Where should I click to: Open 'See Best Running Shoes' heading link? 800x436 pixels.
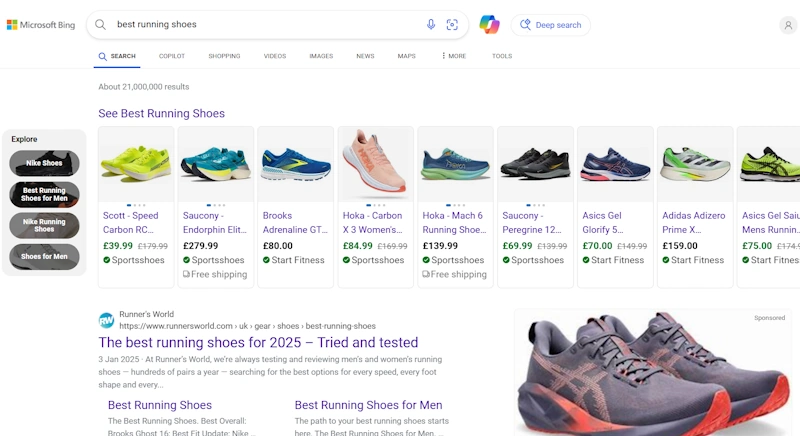(x=161, y=113)
